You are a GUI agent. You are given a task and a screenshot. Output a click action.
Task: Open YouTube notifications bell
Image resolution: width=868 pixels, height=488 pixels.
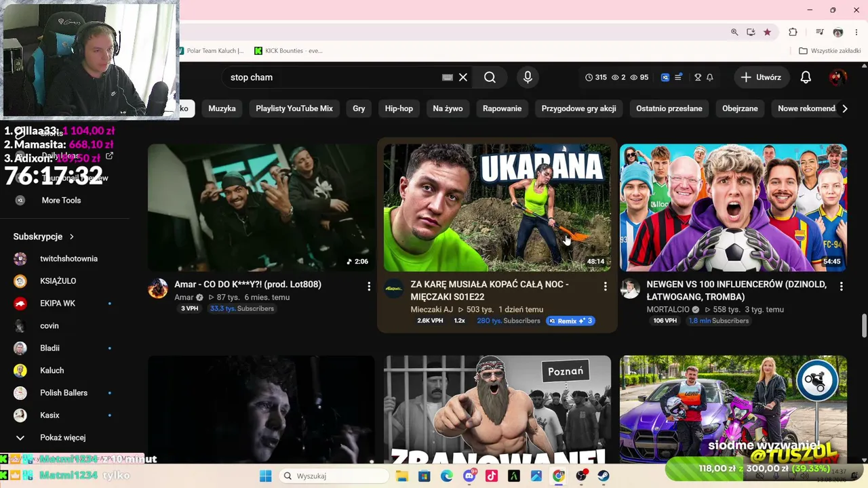click(806, 77)
